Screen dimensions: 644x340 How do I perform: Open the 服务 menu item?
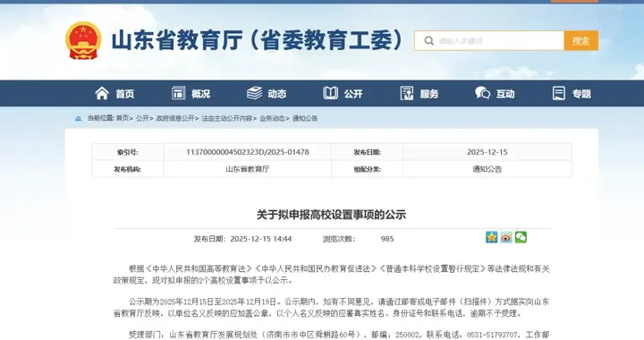click(x=429, y=94)
